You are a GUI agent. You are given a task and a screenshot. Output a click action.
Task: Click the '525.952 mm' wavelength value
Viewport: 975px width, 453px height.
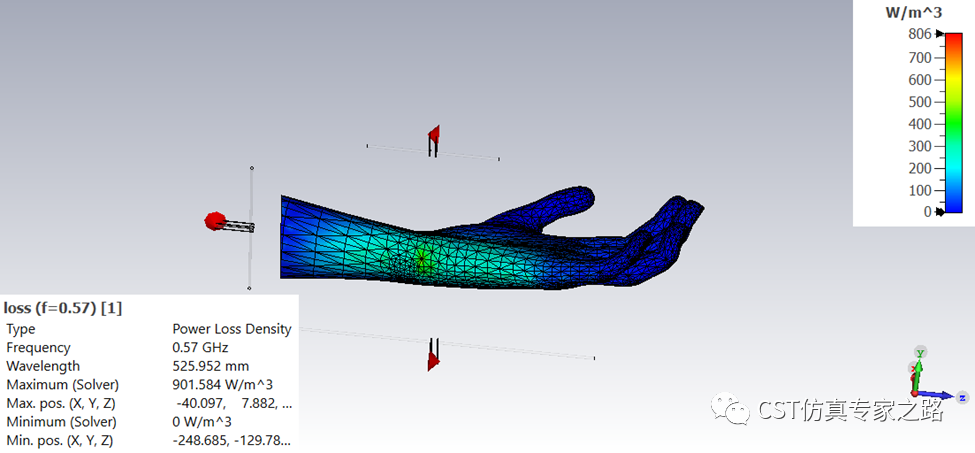tap(210, 366)
